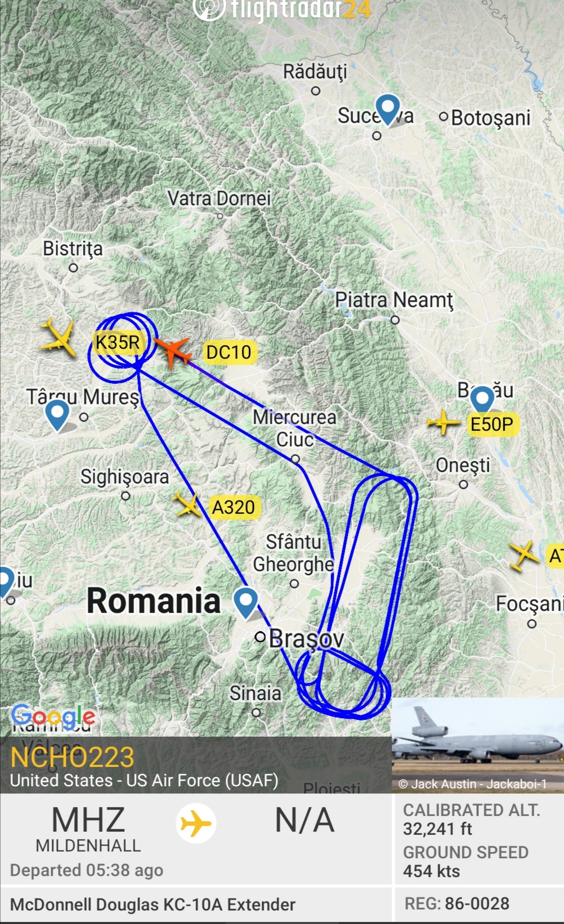
Task: Tap the yellow aircraft near Focșani
Action: pos(524,555)
